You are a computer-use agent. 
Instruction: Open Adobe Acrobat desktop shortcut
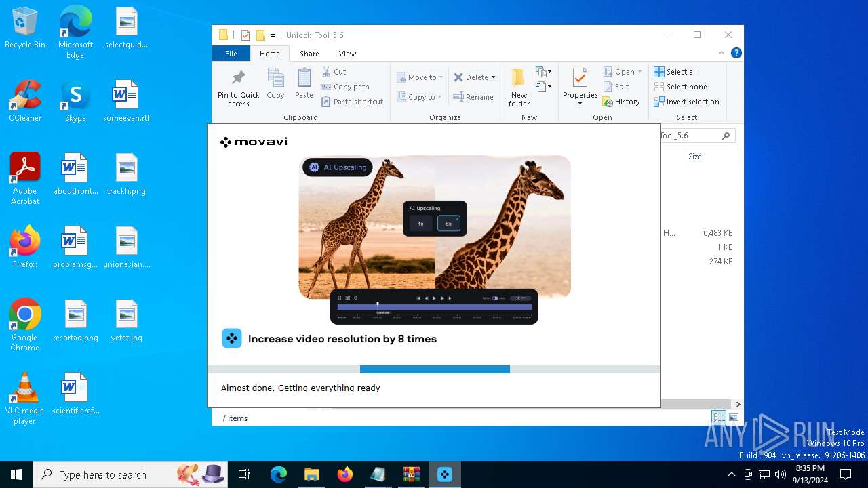tap(25, 179)
